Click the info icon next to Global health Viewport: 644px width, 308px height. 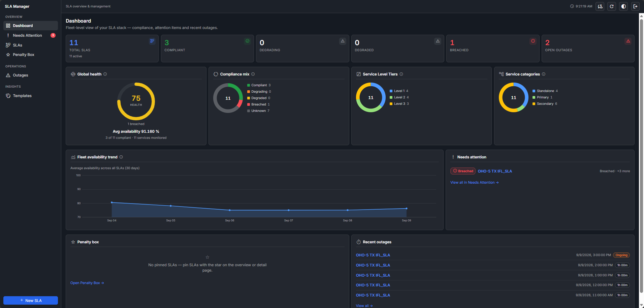105,74
